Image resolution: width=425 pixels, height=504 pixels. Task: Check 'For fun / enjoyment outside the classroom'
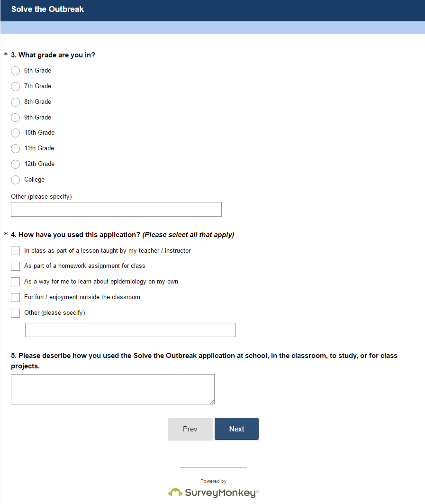[16, 297]
